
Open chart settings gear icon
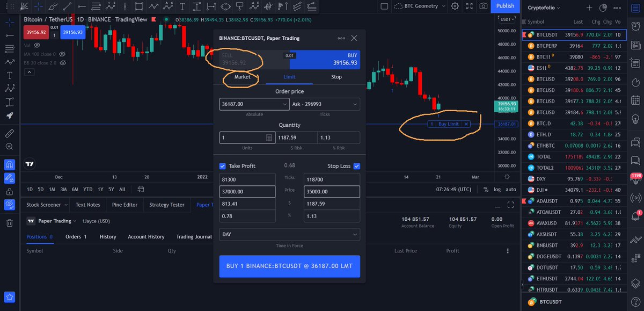pyautogui.click(x=455, y=6)
